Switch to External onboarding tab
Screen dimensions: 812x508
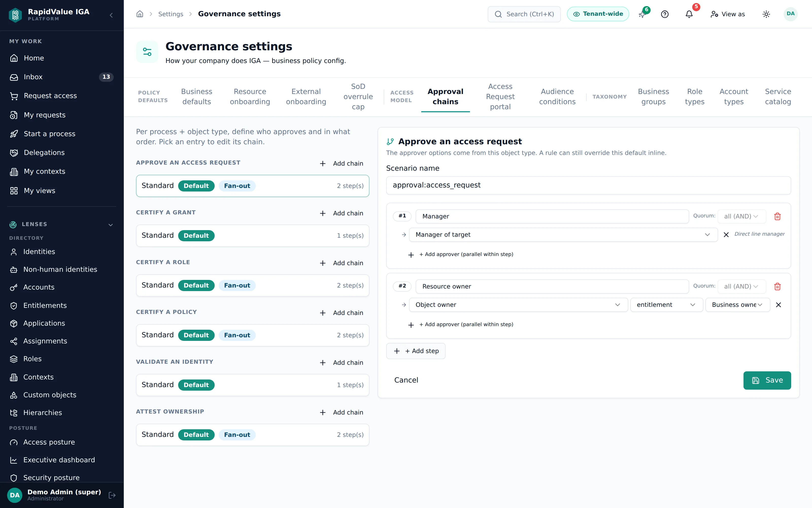306,97
